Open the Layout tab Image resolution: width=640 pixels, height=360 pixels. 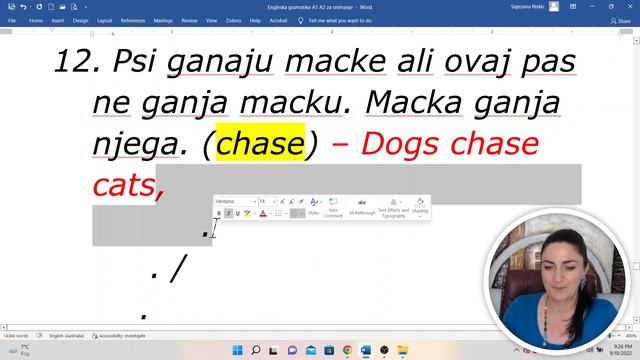tap(104, 20)
